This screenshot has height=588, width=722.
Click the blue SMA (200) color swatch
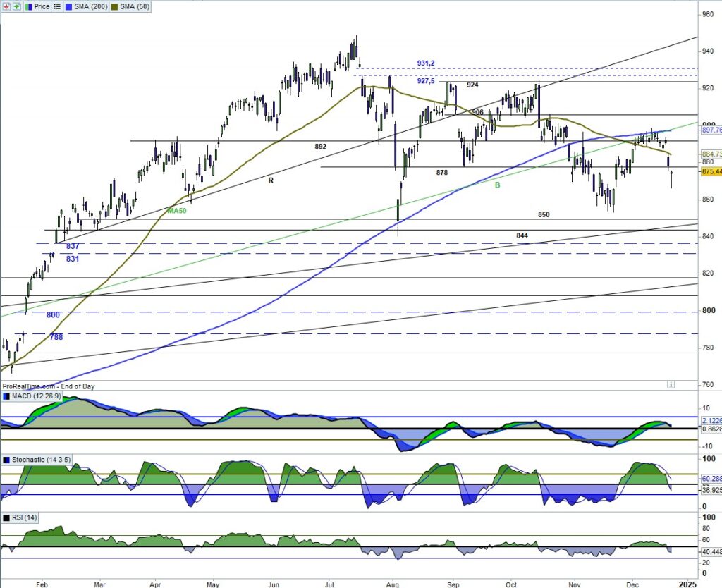pyautogui.click(x=69, y=6)
